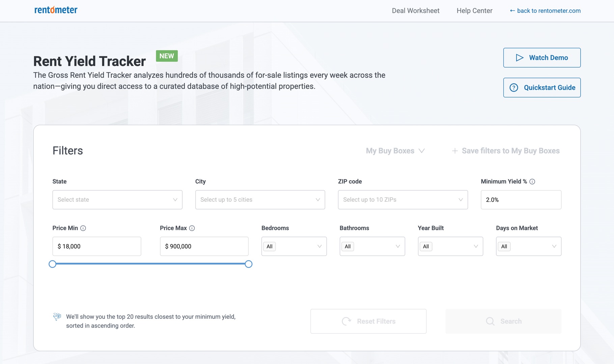Go back to rentometer.com
The width and height of the screenshot is (614, 364).
(x=545, y=11)
